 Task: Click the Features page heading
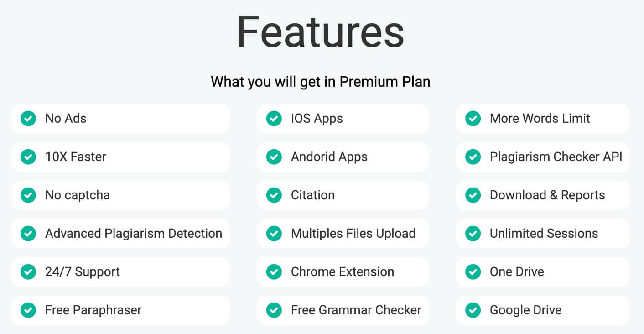[x=321, y=32]
